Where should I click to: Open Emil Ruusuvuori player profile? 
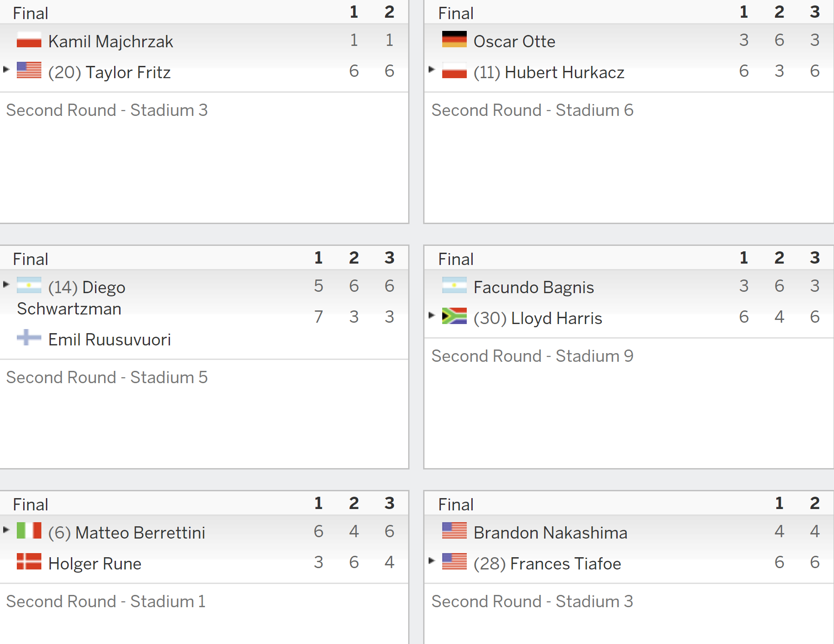pyautogui.click(x=110, y=339)
